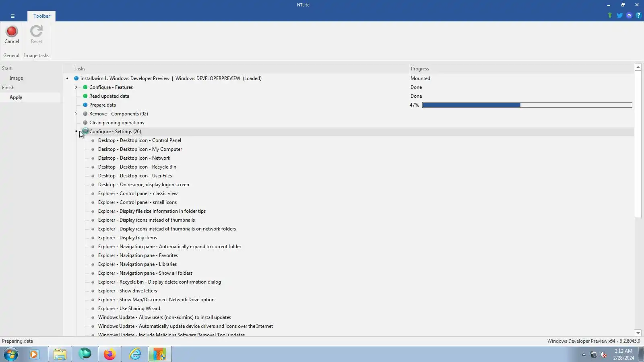Select Show Map/Disconnect Network Drive option entry
The height and width of the screenshot is (362, 644).
(156, 300)
